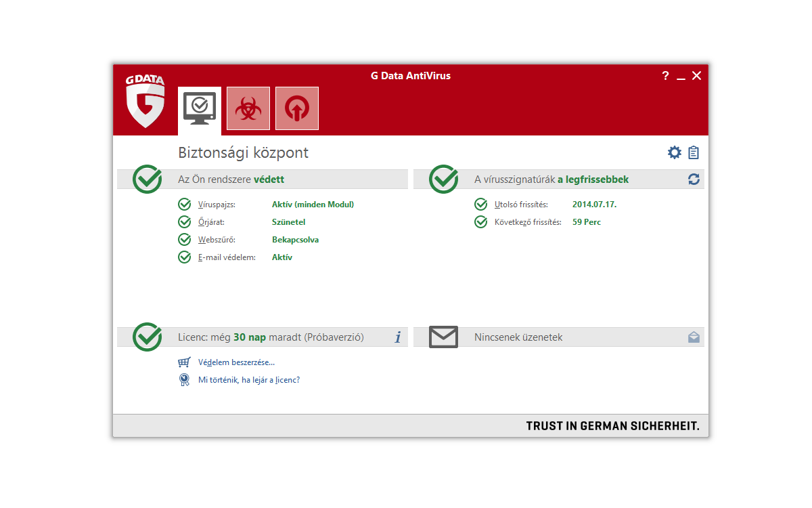Close the G Data AntiVirus window
Viewport: 812px width, 508px height.
click(x=696, y=76)
